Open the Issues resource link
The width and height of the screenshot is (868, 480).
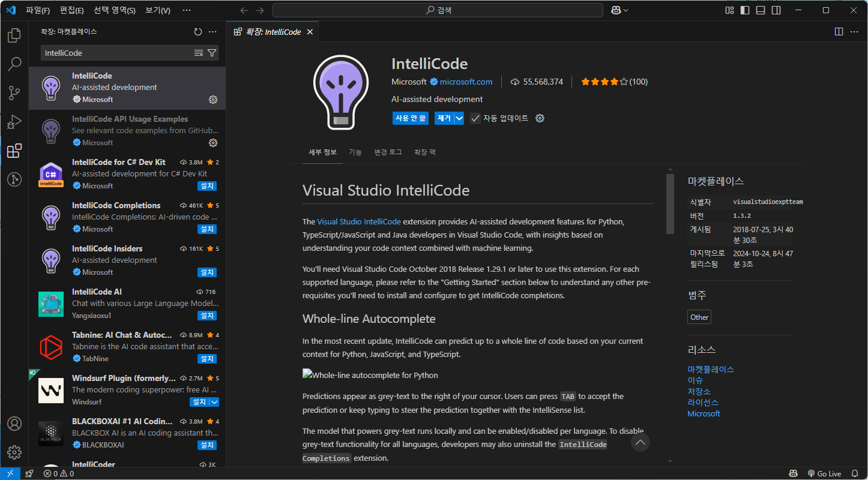tap(695, 380)
